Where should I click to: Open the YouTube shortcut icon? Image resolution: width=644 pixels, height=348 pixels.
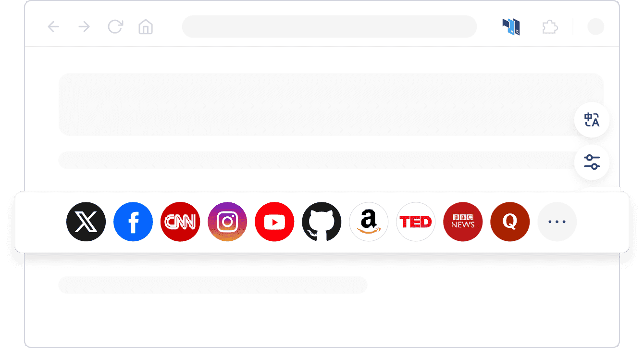tap(274, 222)
